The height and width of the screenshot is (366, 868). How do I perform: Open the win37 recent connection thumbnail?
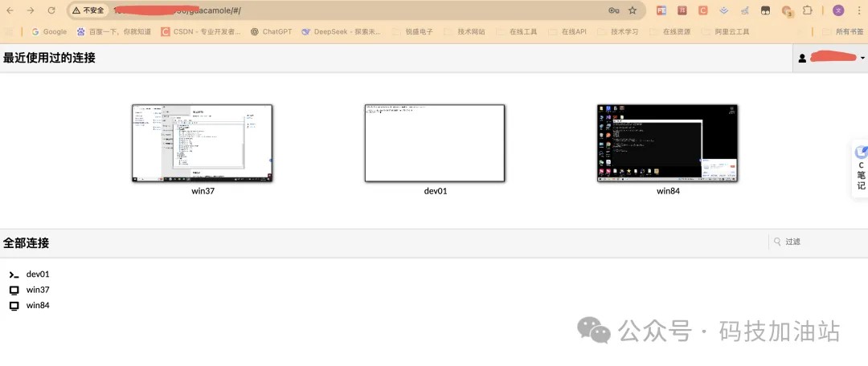(x=202, y=143)
